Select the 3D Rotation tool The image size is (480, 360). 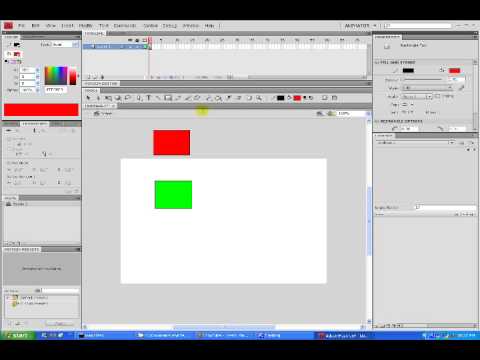tap(118, 98)
